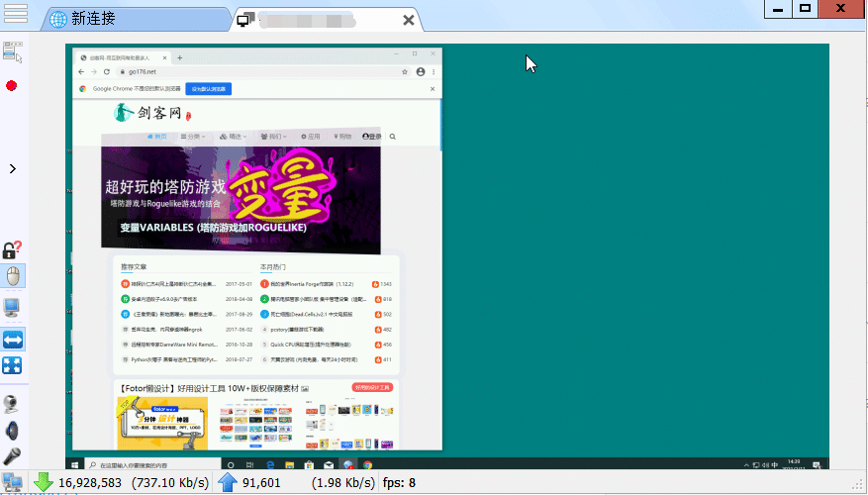Toggle the microphone icon in sidebar
This screenshot has height=495, width=868.
12,456
